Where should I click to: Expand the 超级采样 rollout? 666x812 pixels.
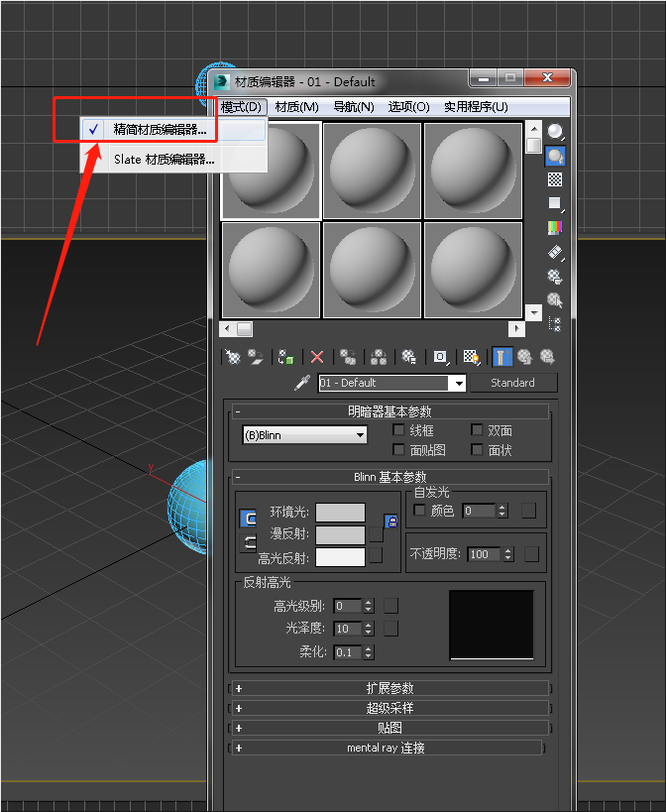tap(390, 708)
